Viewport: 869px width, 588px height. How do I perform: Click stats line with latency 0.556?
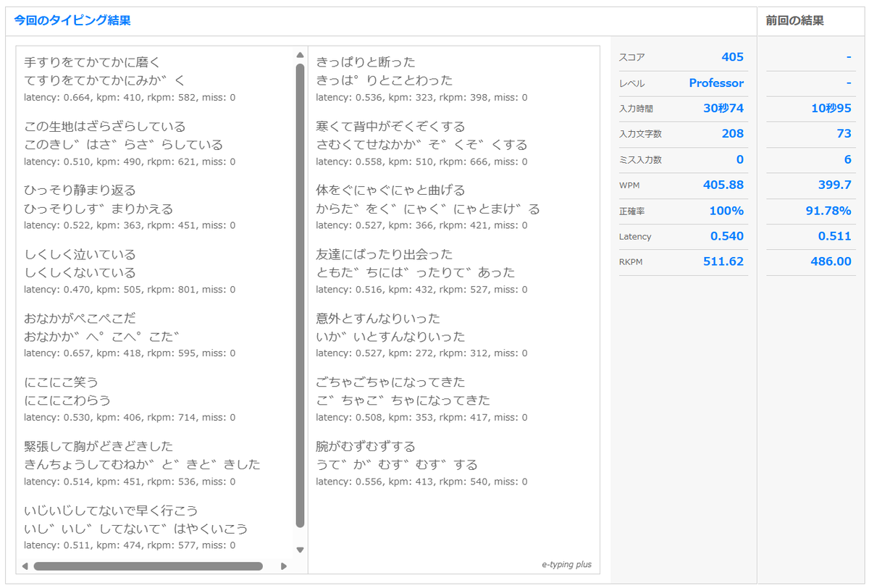[x=421, y=482]
